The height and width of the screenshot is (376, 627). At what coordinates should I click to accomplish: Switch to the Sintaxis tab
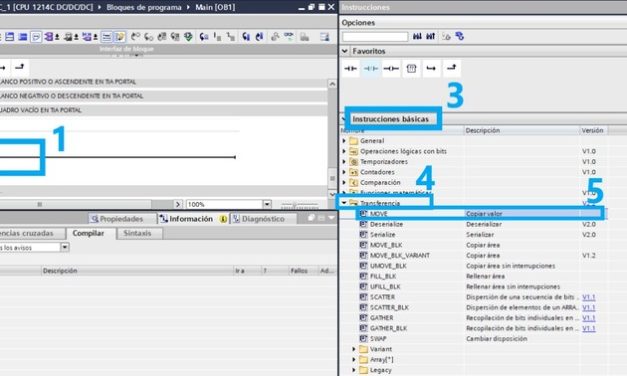click(x=138, y=233)
